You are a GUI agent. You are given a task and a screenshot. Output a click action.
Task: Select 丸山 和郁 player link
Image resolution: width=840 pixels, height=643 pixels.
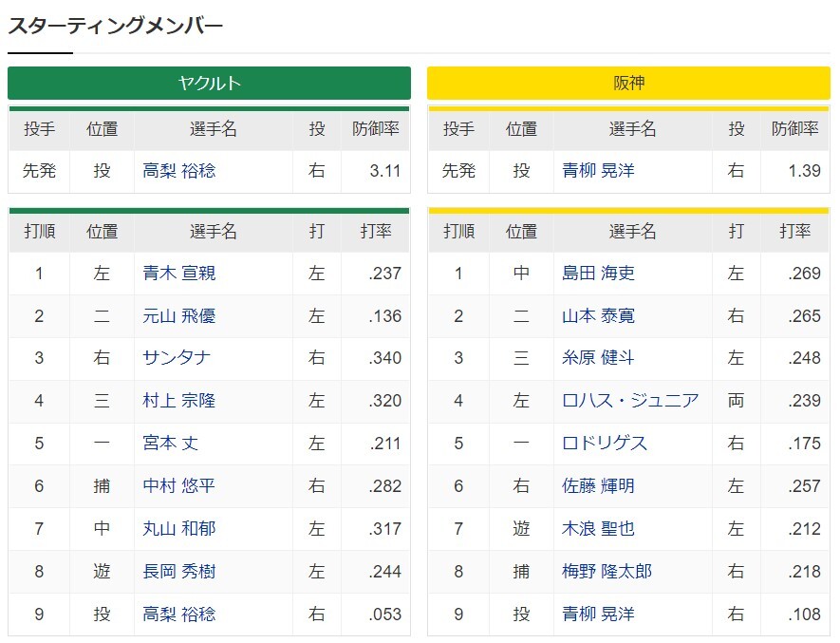(179, 529)
